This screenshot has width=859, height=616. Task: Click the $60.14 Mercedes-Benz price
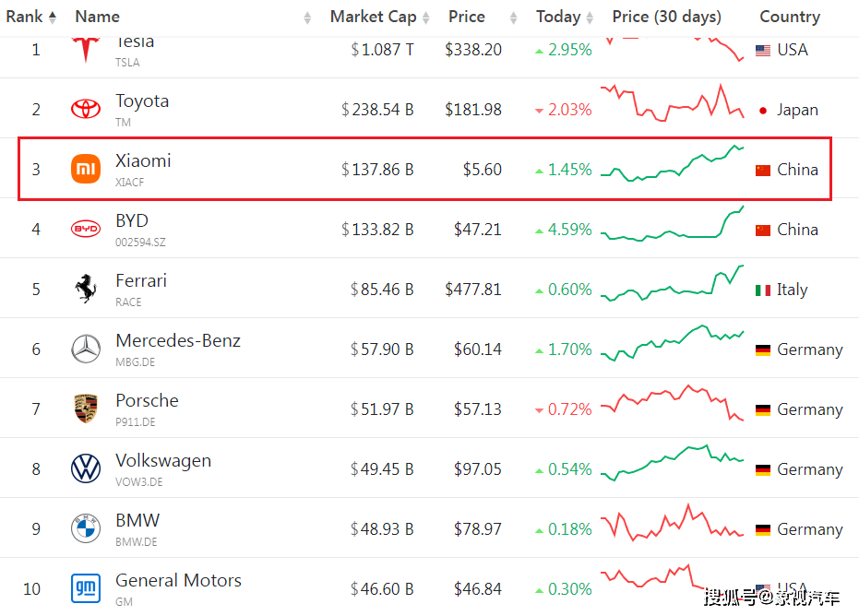coord(478,349)
